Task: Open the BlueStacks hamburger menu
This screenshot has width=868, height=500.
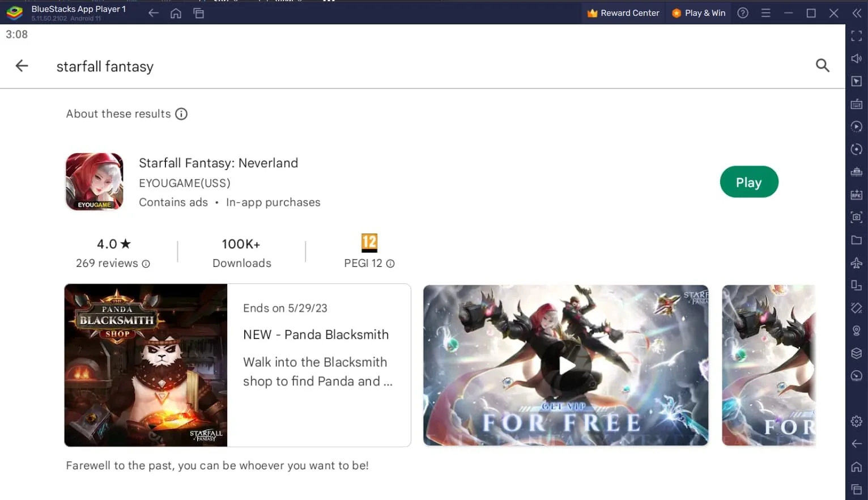Action: coord(765,13)
